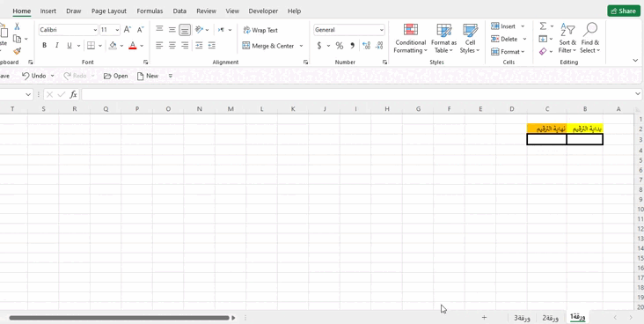Center text horizontally
The image size is (644, 324).
point(172,46)
